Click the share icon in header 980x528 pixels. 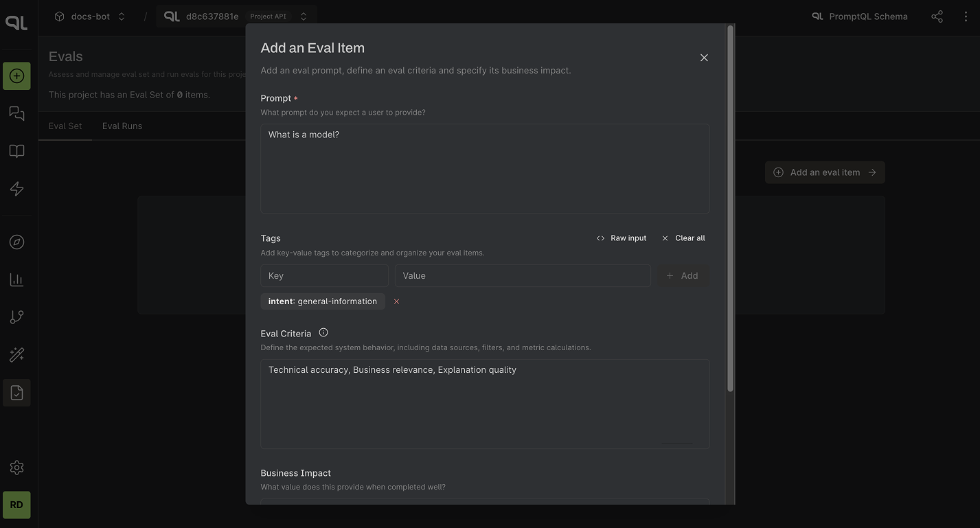coord(937,16)
